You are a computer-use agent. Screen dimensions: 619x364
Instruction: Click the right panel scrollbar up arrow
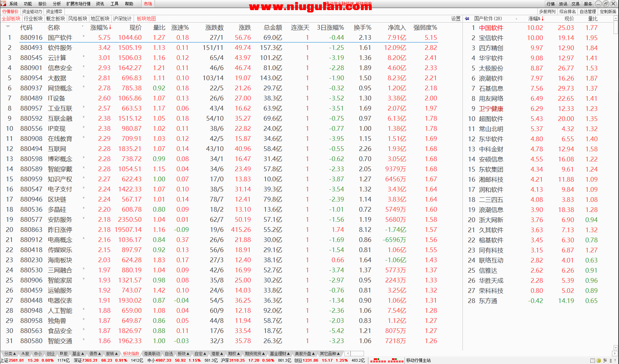pos(616,19)
